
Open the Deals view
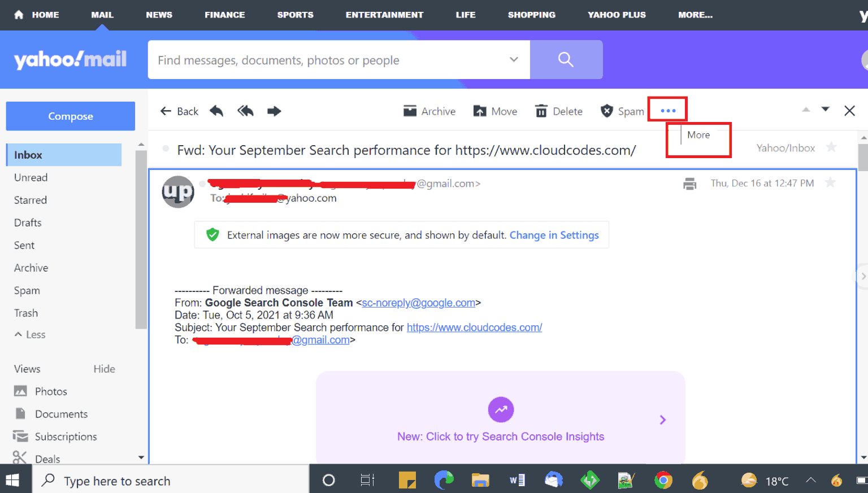[37, 457]
